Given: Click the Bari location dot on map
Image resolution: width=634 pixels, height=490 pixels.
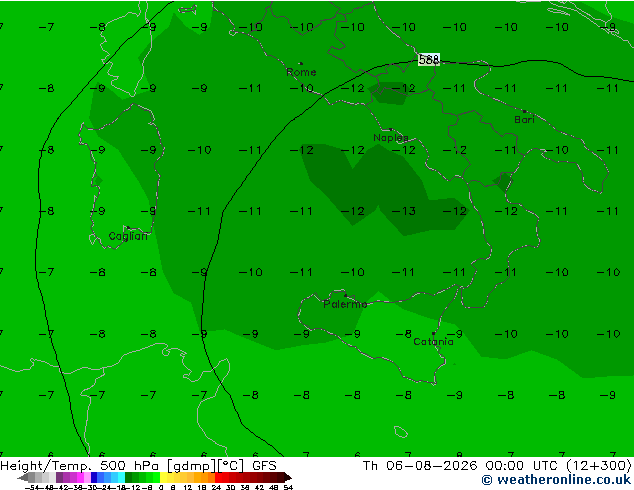Looking at the screenshot, I should (524, 111).
